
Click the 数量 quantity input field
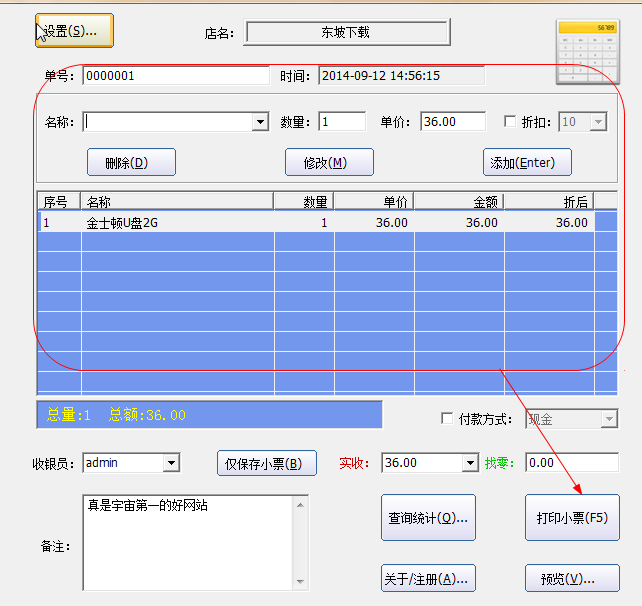[342, 122]
